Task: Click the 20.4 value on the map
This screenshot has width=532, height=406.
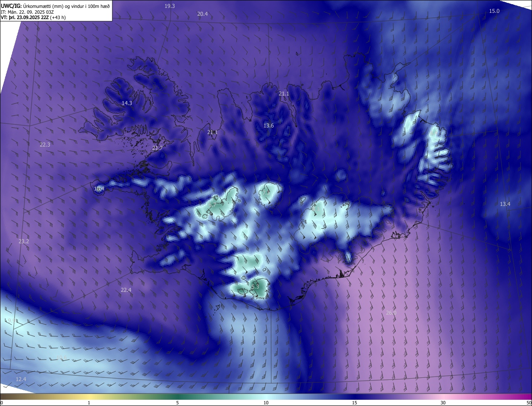Action: click(202, 14)
